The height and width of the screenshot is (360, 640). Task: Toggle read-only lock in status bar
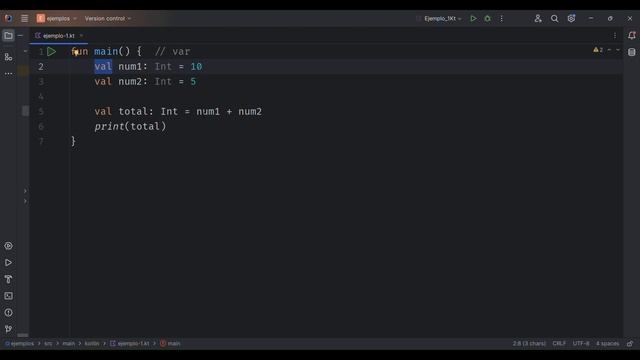tap(630, 344)
